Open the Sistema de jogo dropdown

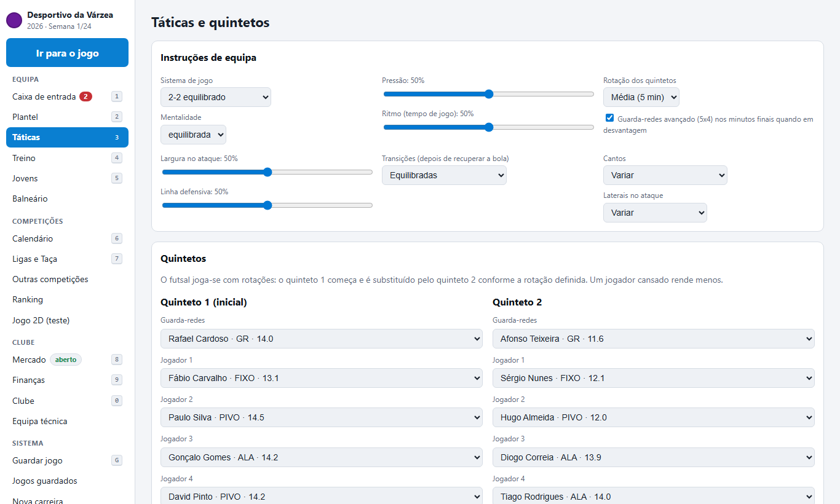216,97
